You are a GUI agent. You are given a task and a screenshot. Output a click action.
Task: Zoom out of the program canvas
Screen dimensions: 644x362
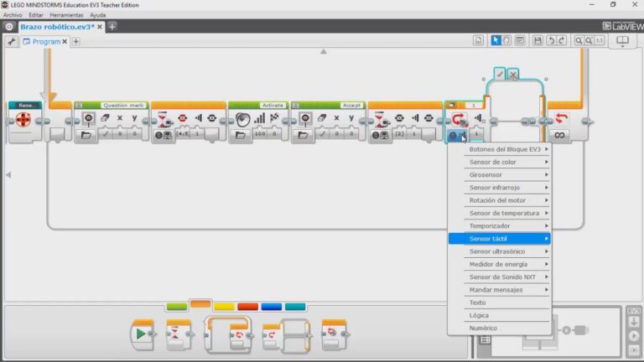(579, 40)
